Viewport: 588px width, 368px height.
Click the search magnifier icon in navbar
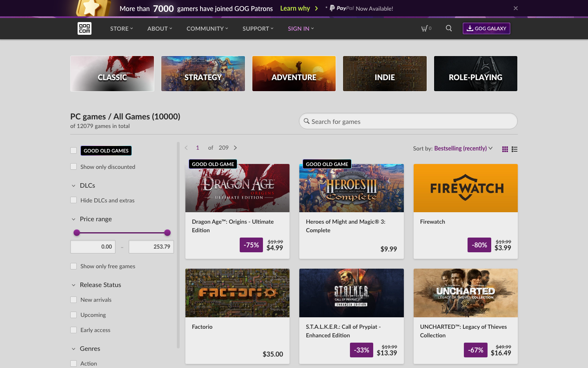(449, 28)
